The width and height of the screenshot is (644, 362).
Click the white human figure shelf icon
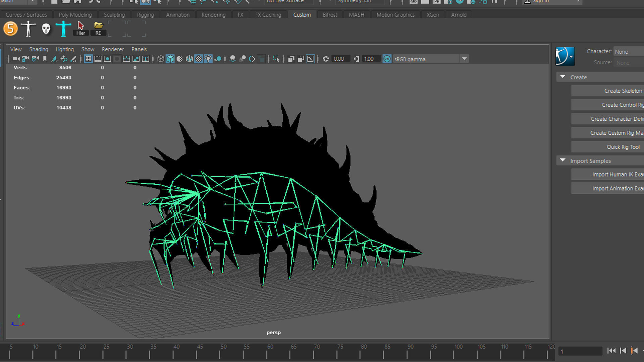[28, 28]
